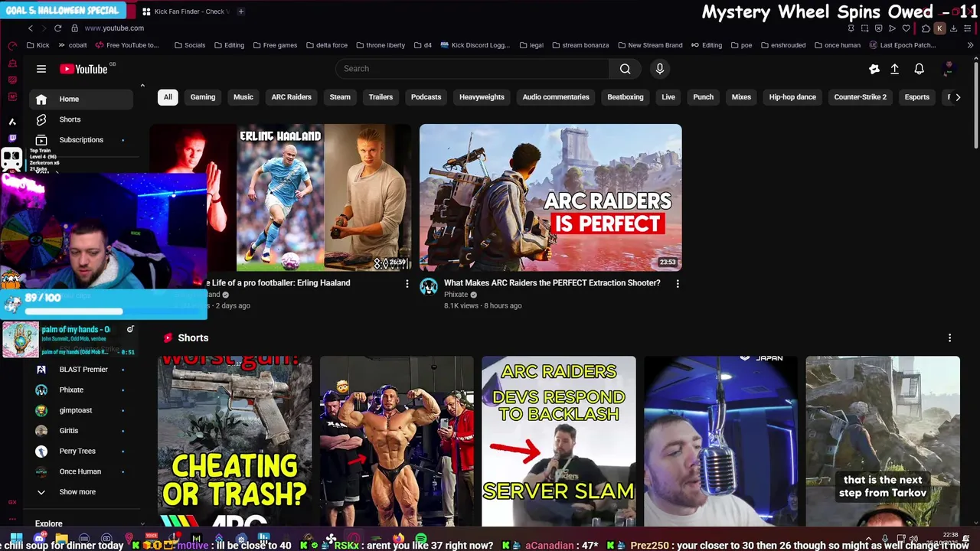This screenshot has width=980, height=551.
Task: Click the YouTube search input field
Action: click(x=472, y=69)
